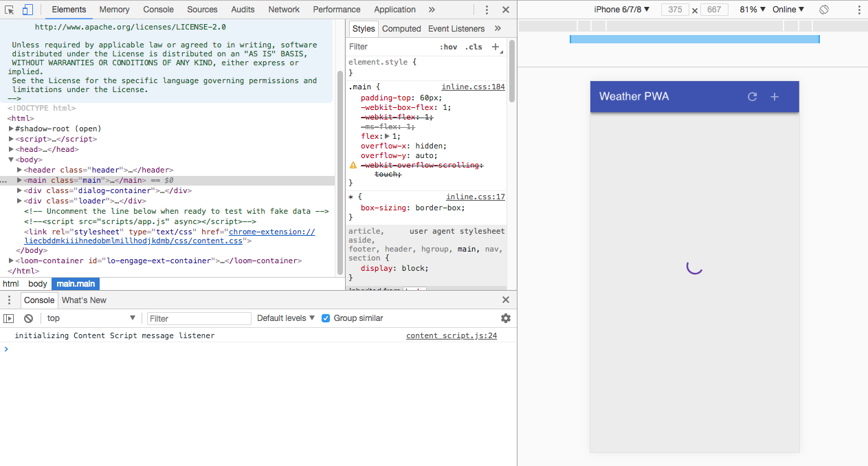Switch to the Network tab

(284, 10)
